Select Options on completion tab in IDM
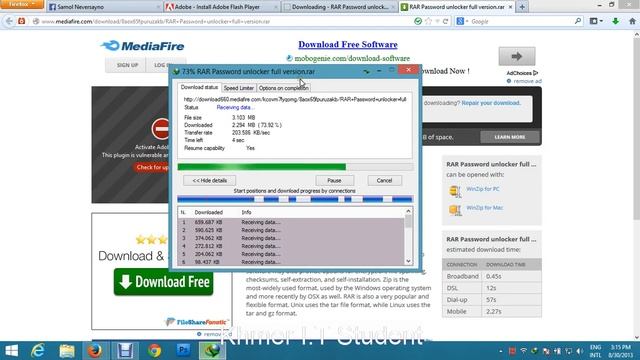Screen dimensions: 640x360 click(x=283, y=88)
